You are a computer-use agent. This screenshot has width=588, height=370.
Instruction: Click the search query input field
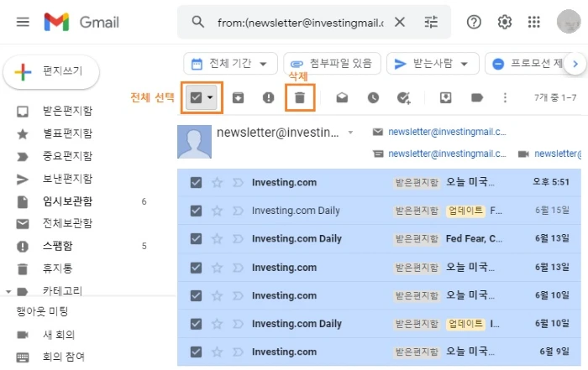point(301,23)
